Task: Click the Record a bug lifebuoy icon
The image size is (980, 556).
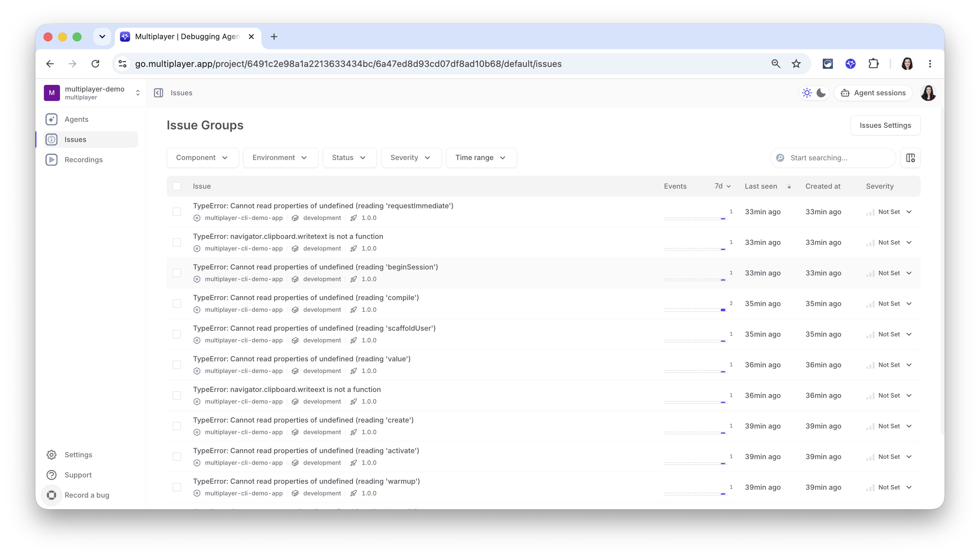Action: pos(51,495)
